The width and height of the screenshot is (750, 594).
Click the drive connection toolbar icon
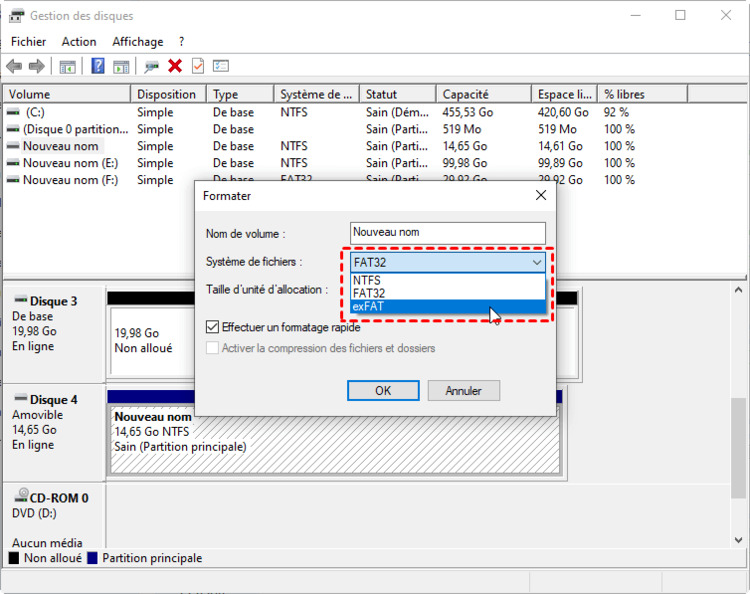pos(152,66)
